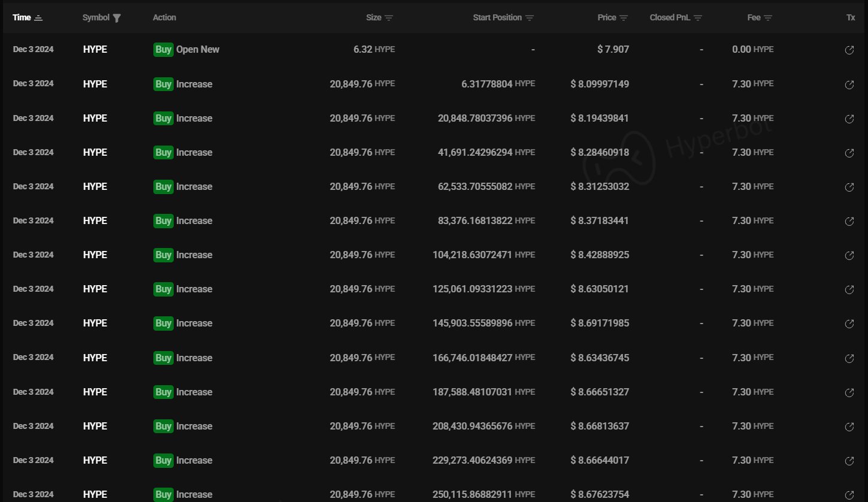The image size is (868, 502).
Task: Click the HYPE symbol in the first row
Action: [95, 50]
